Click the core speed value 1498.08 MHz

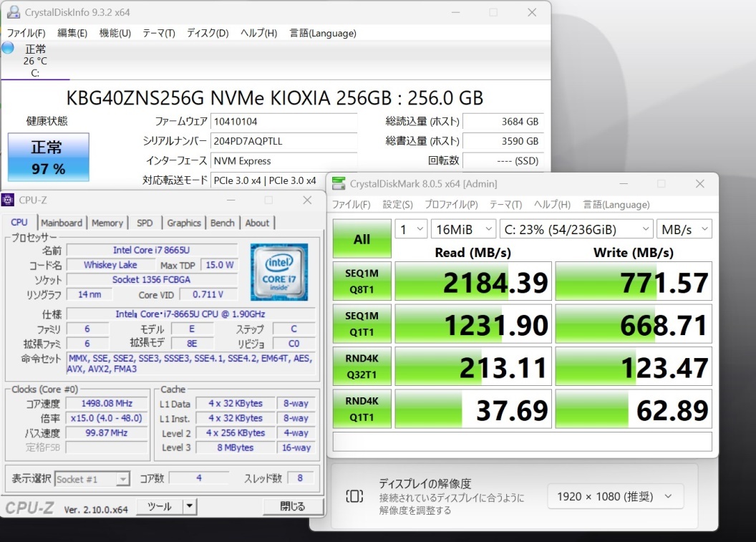(107, 403)
